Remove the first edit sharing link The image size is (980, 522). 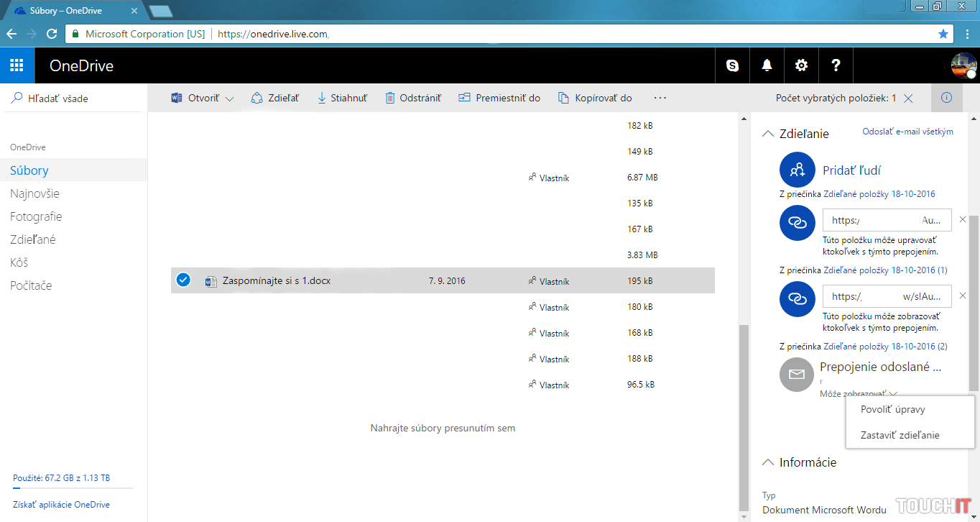pos(963,219)
